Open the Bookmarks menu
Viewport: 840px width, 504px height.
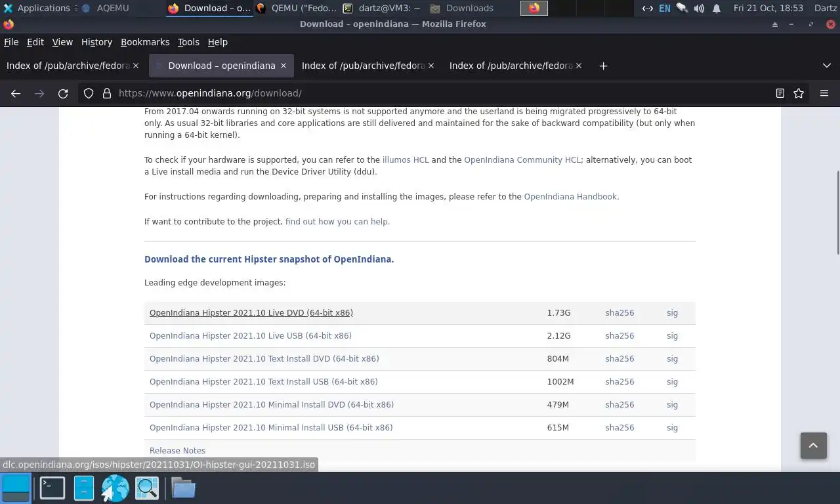point(145,42)
